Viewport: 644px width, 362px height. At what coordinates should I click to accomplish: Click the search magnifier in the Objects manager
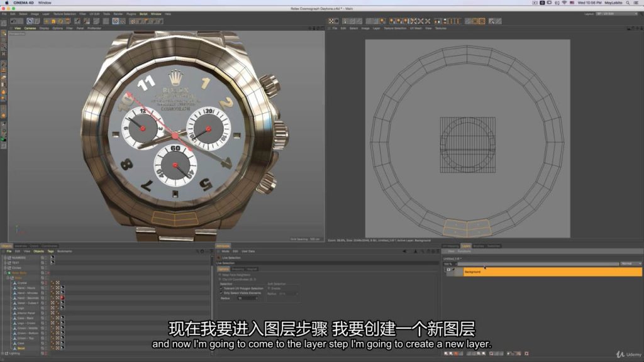197,251
